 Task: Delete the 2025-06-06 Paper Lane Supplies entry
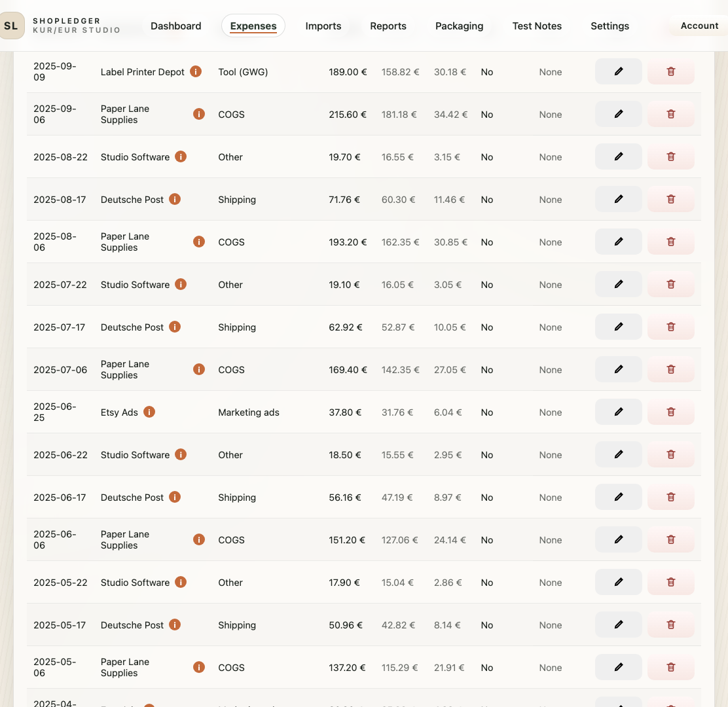pos(670,539)
